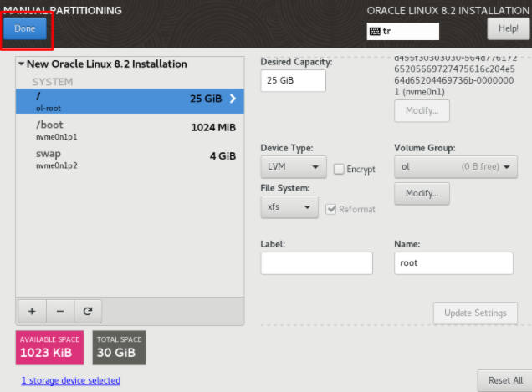Open the Device Type LVM dropdown
This screenshot has width=532, height=392.
pos(294,167)
